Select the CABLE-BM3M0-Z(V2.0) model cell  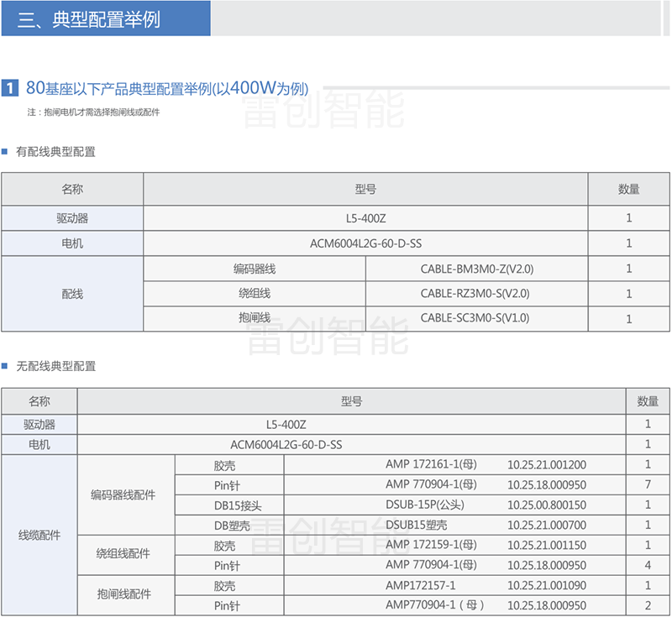click(476, 269)
